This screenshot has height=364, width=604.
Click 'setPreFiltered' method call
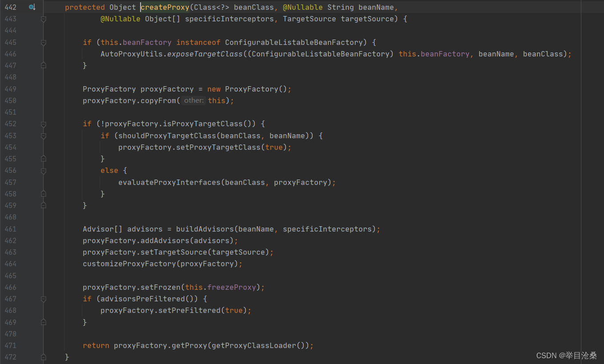189,310
